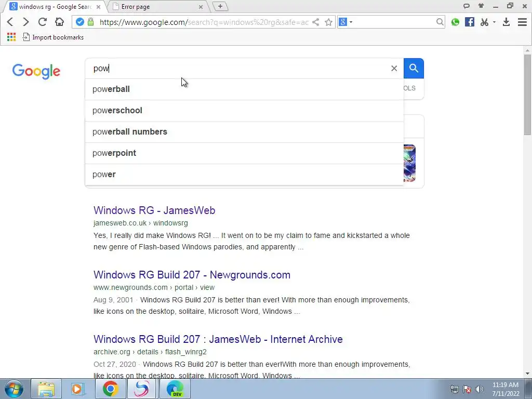This screenshot has width=532, height=399.
Task: Bookmark this page with the star icon
Action: click(328, 22)
